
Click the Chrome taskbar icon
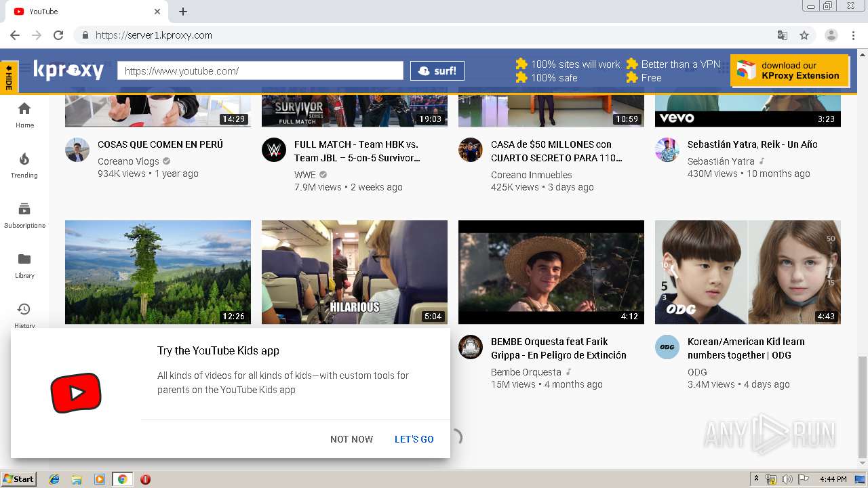[x=122, y=479]
